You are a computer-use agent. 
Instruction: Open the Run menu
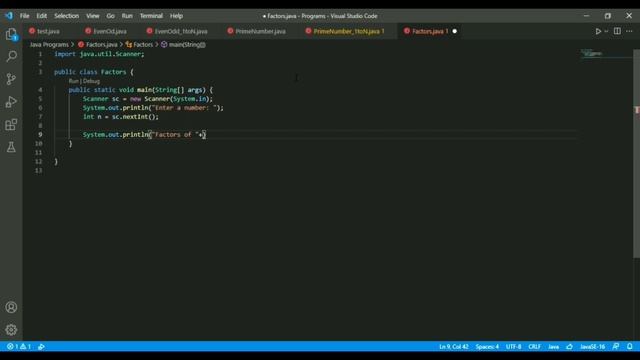127,16
